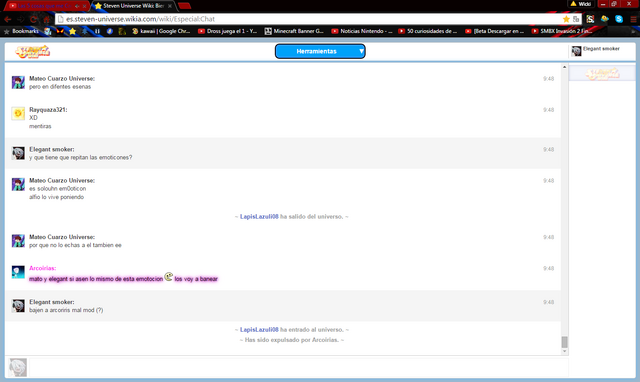Click Mateo's avatar next to 'pero en difentes esenas'
The image size is (640, 382).
point(18,82)
